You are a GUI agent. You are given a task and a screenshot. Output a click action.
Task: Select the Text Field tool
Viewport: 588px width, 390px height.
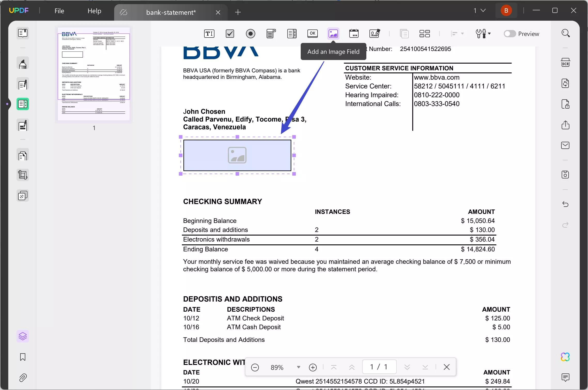tap(209, 34)
